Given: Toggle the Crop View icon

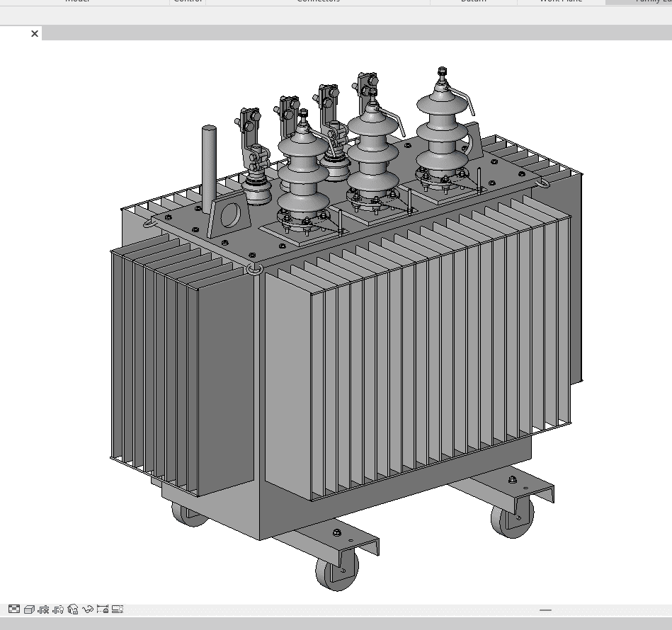Looking at the screenshot, I should (x=44, y=609).
